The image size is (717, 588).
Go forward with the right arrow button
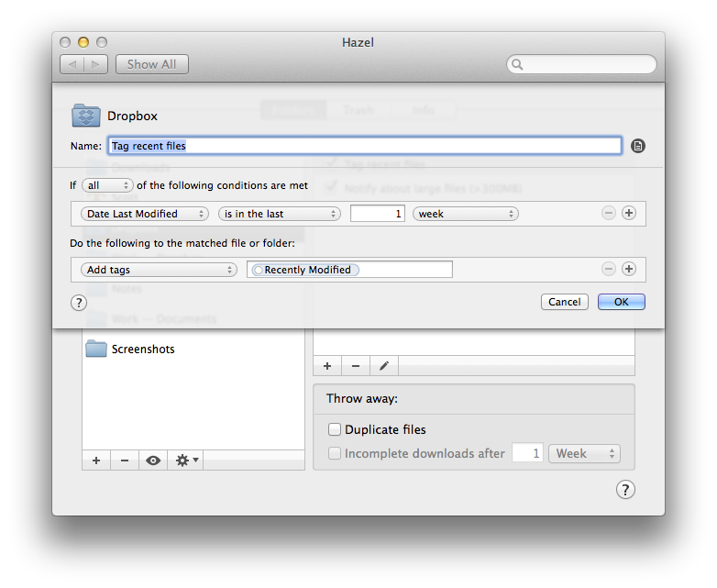pyautogui.click(x=95, y=64)
